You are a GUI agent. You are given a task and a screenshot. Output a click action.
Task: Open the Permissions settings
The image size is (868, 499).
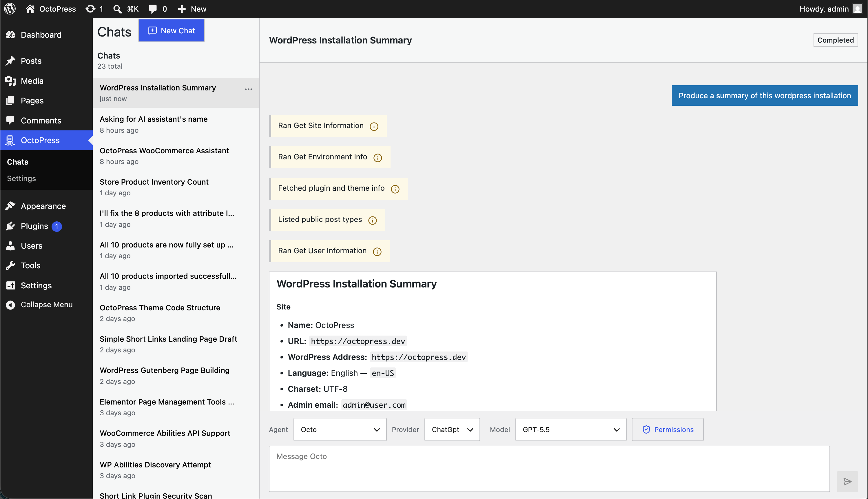pyautogui.click(x=668, y=429)
